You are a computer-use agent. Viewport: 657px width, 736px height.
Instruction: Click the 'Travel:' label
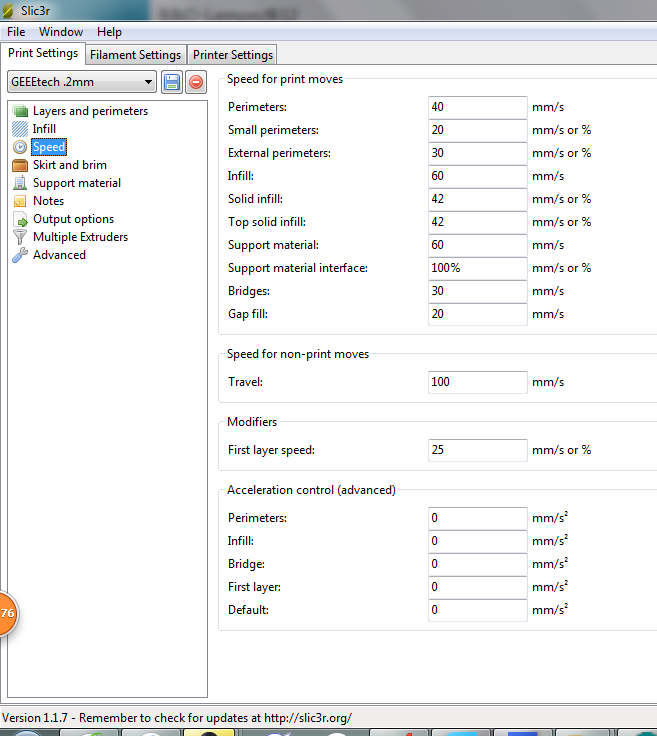(x=245, y=382)
